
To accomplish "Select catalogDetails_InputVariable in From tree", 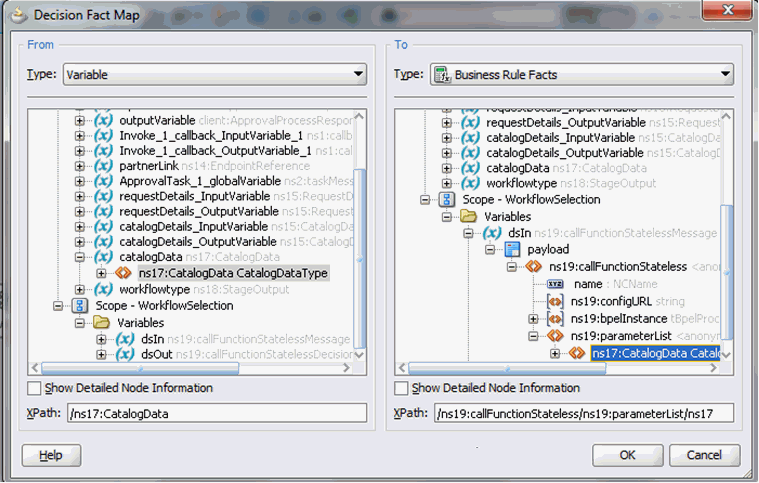I will coord(194,226).
